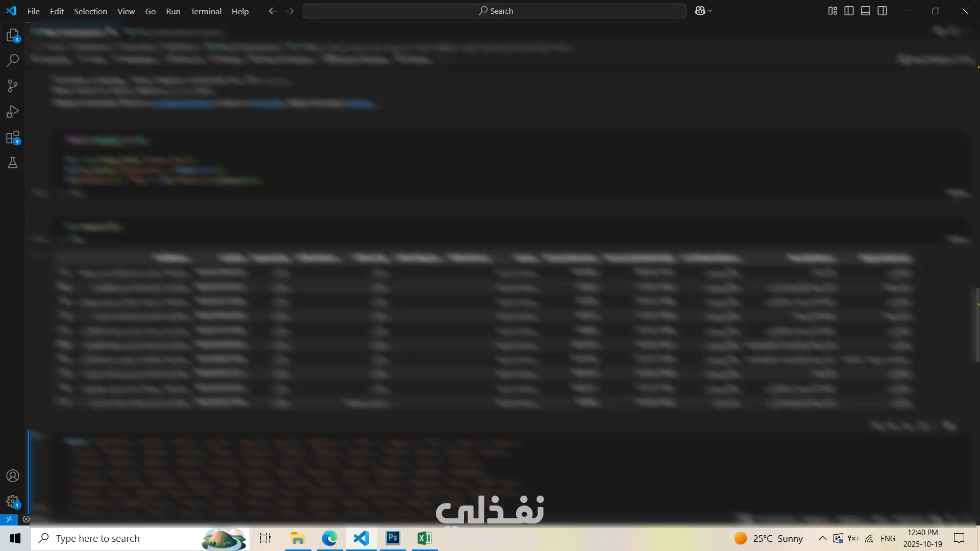Open the Accounts menu icon
The image size is (980, 551).
(x=13, y=476)
